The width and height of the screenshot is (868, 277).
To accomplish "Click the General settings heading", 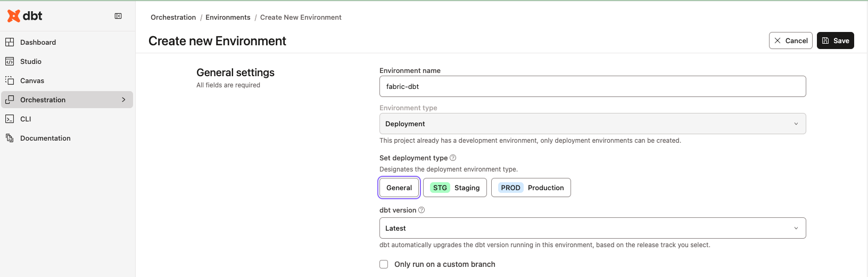I will [x=235, y=72].
